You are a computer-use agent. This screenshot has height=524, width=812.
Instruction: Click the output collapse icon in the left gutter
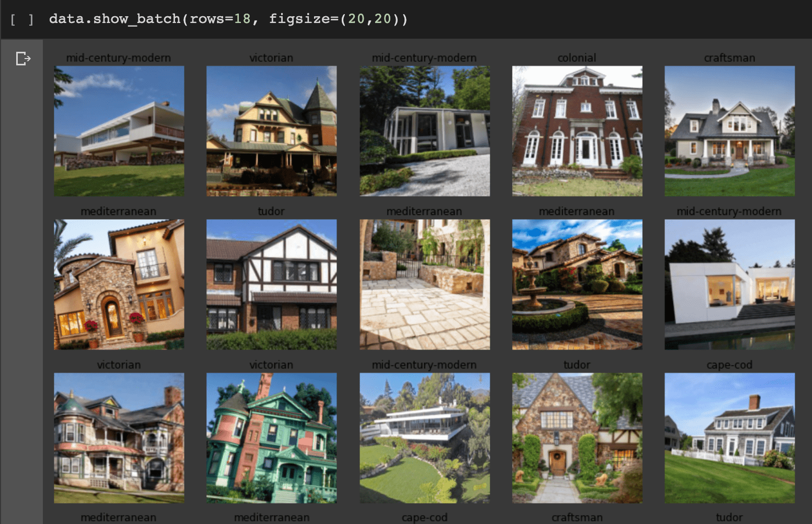click(23, 59)
